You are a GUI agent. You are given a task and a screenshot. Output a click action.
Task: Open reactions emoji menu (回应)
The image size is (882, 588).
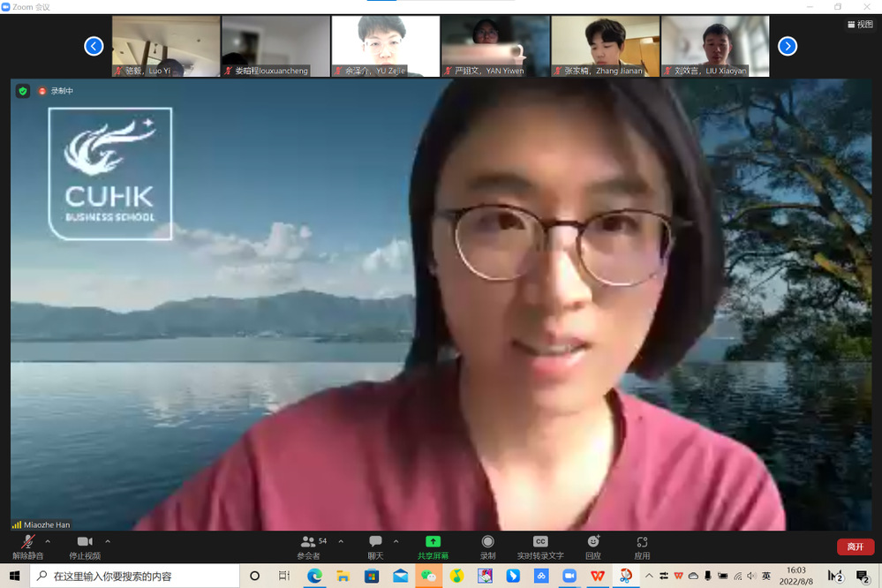coord(593,546)
